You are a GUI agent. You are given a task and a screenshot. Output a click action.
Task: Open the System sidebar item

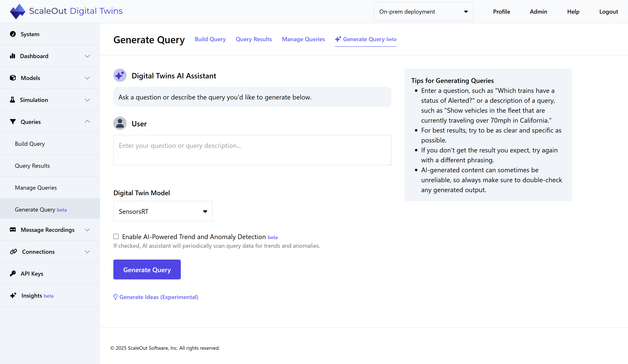[x=50, y=34]
